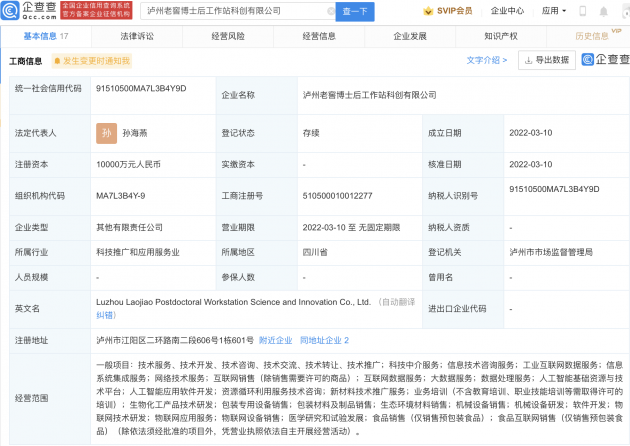Click the search button 查一下

click(355, 12)
